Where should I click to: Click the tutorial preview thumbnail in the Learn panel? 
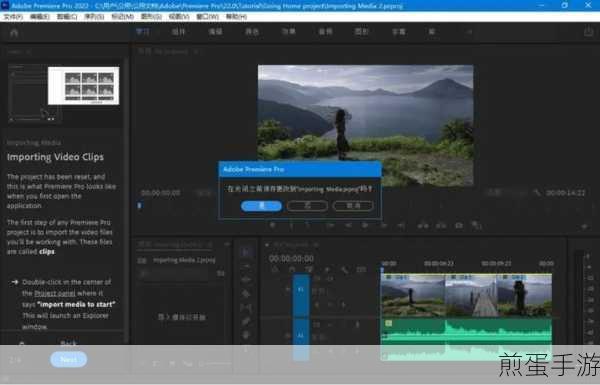[64, 93]
